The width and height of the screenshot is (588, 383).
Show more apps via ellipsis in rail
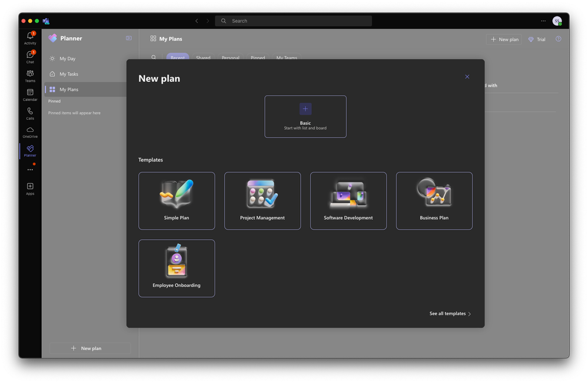pyautogui.click(x=30, y=170)
